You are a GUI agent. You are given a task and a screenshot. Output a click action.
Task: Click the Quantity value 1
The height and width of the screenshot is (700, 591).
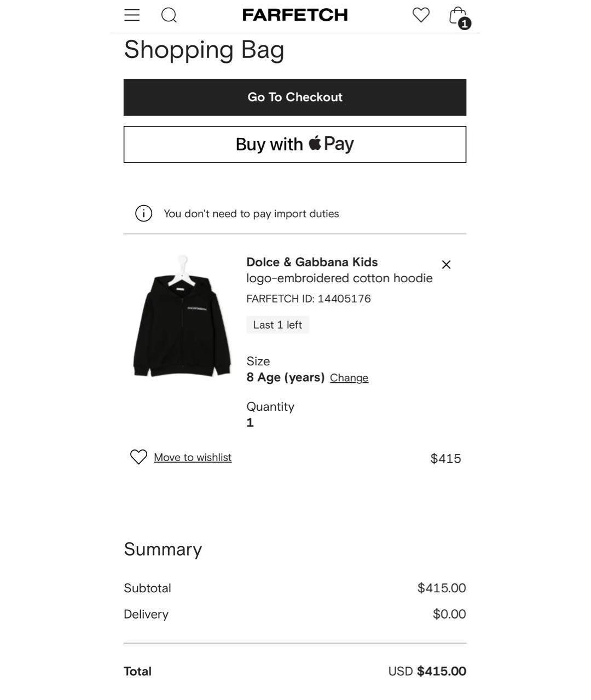[x=250, y=423]
